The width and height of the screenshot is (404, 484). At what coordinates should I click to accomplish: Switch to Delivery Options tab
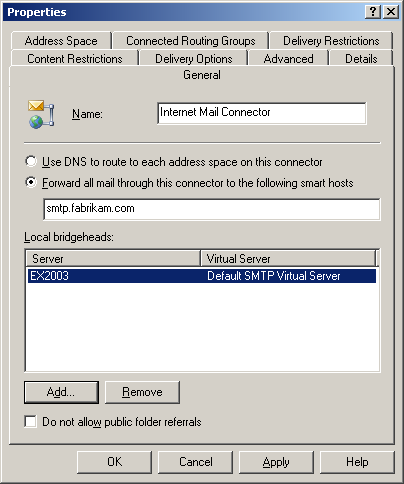194,59
